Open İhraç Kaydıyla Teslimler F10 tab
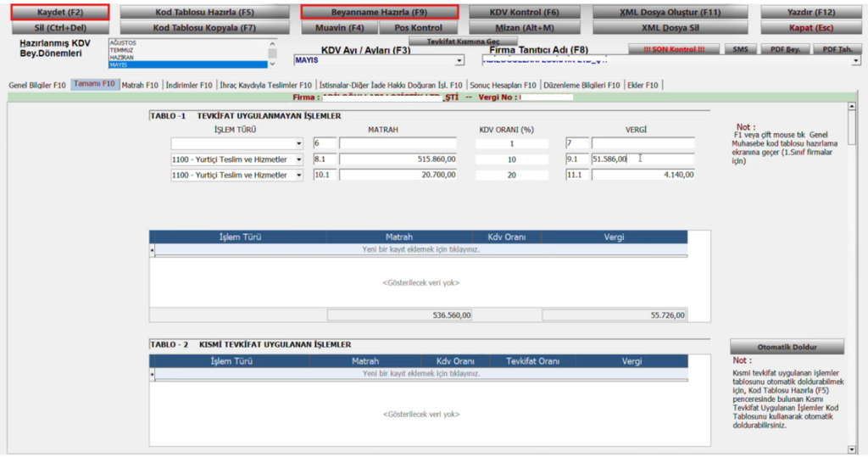This screenshot has height=457, width=868. tap(265, 86)
